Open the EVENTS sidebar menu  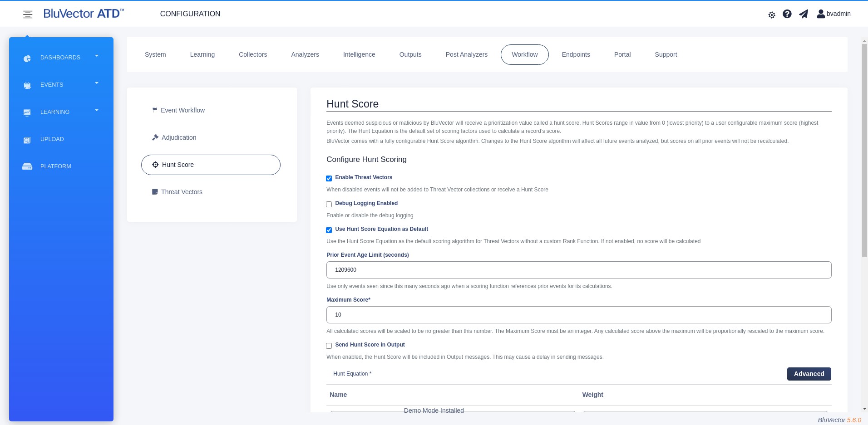(x=52, y=85)
